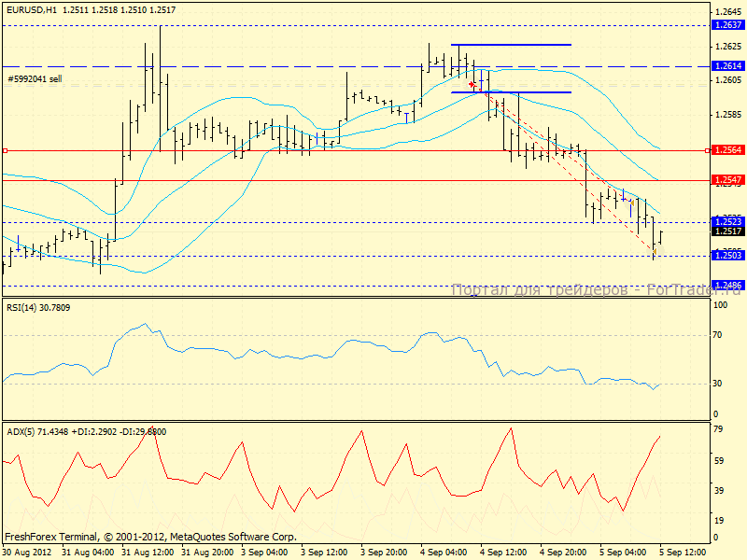Click the orange arrow marker below 1.2547
Image resolution: width=747 pixels, height=560 pixels.
[x=632, y=202]
